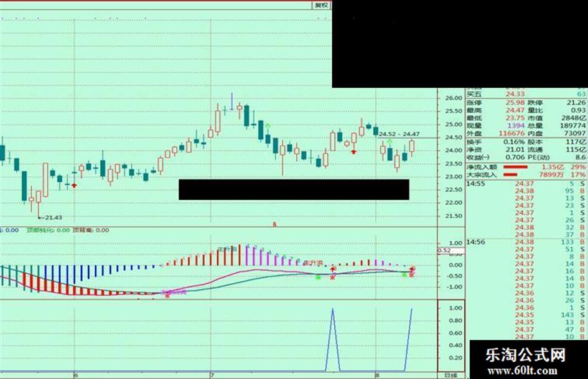Click the small red marker below price chart
The image size is (588, 379).
[x=274, y=225]
